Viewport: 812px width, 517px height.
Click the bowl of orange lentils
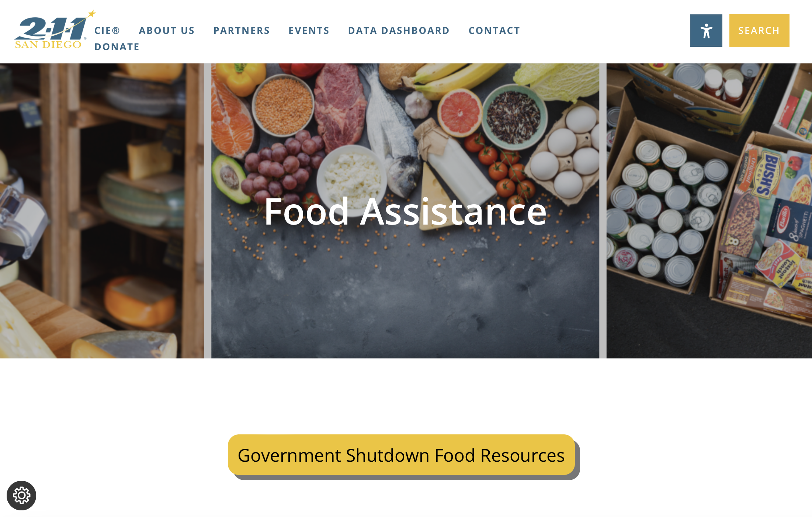tap(283, 105)
